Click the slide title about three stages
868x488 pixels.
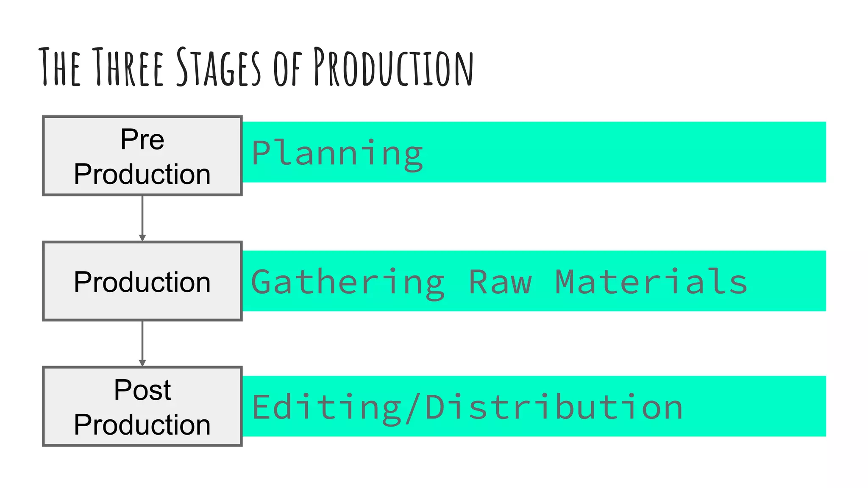click(256, 67)
